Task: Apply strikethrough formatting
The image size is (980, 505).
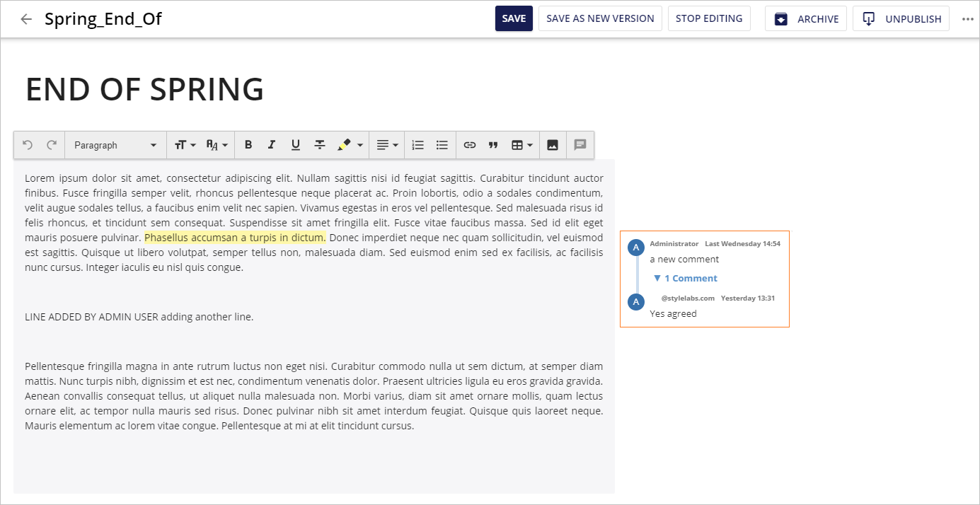Action: tap(320, 145)
